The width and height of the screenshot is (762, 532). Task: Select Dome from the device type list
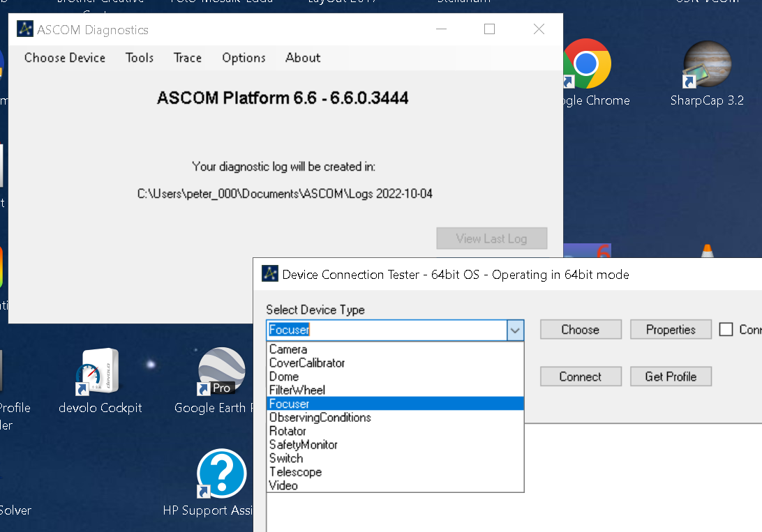(395, 377)
